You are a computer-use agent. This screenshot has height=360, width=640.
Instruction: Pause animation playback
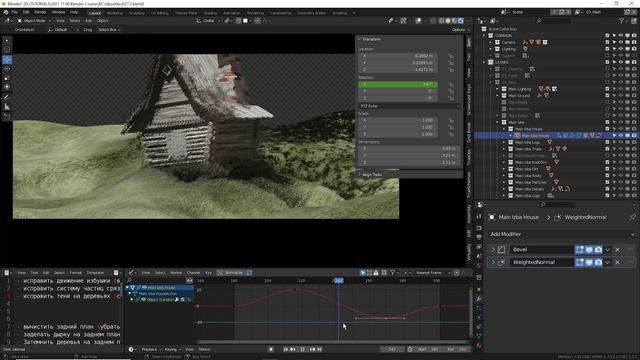(x=302, y=349)
